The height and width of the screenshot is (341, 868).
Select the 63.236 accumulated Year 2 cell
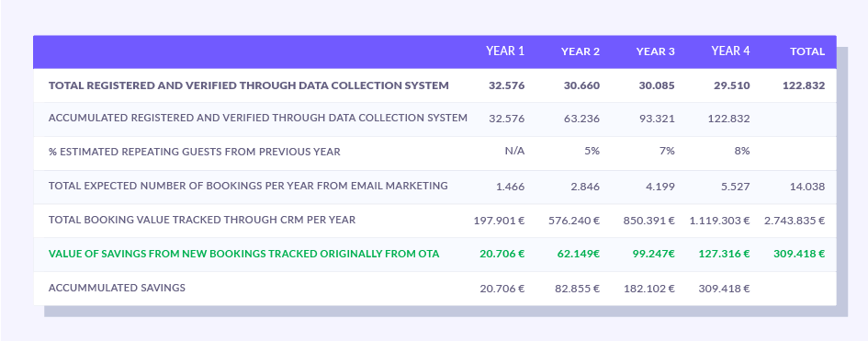coord(581,119)
